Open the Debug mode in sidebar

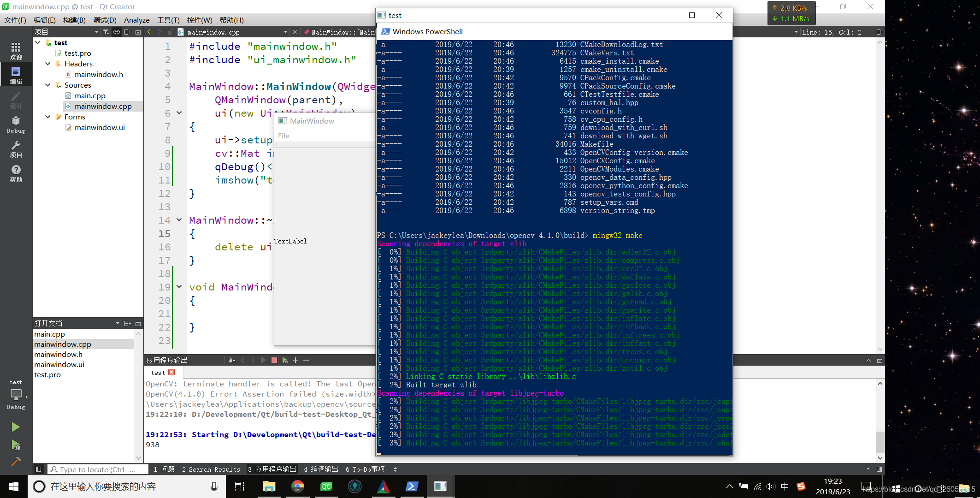[x=16, y=124]
